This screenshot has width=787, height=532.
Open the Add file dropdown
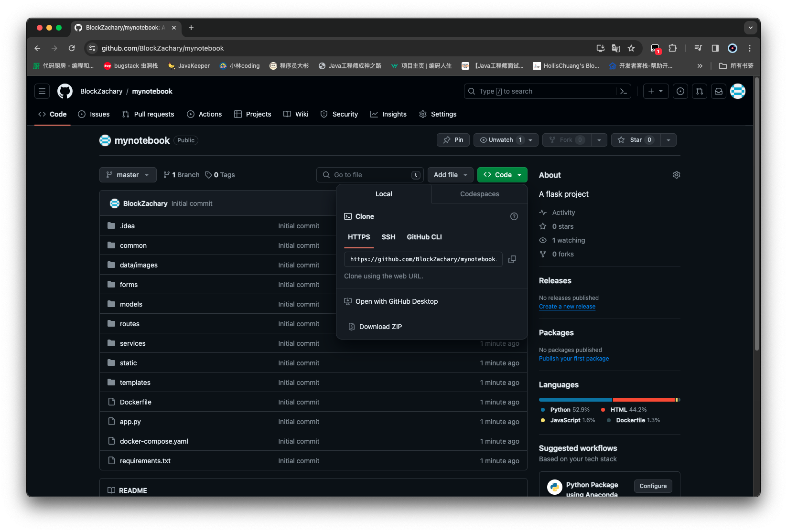point(450,175)
